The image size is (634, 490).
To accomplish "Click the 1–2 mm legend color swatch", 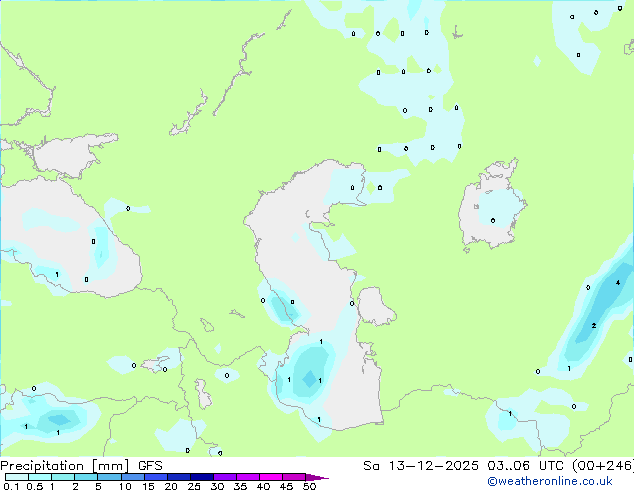I will (x=63, y=477).
